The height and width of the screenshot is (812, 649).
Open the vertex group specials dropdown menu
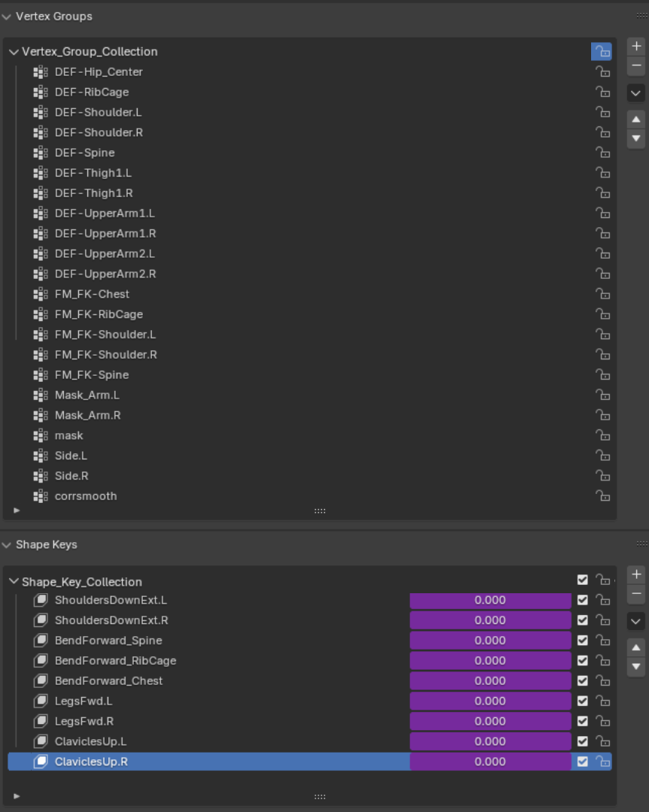click(636, 94)
